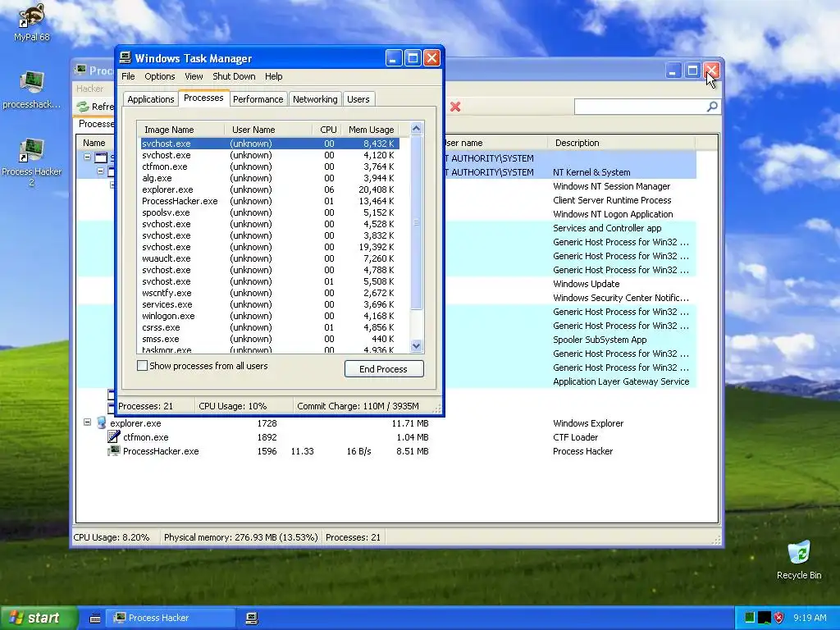Open the processhack... desktop icon
Image resolution: width=840 pixels, height=630 pixels.
coord(31,89)
